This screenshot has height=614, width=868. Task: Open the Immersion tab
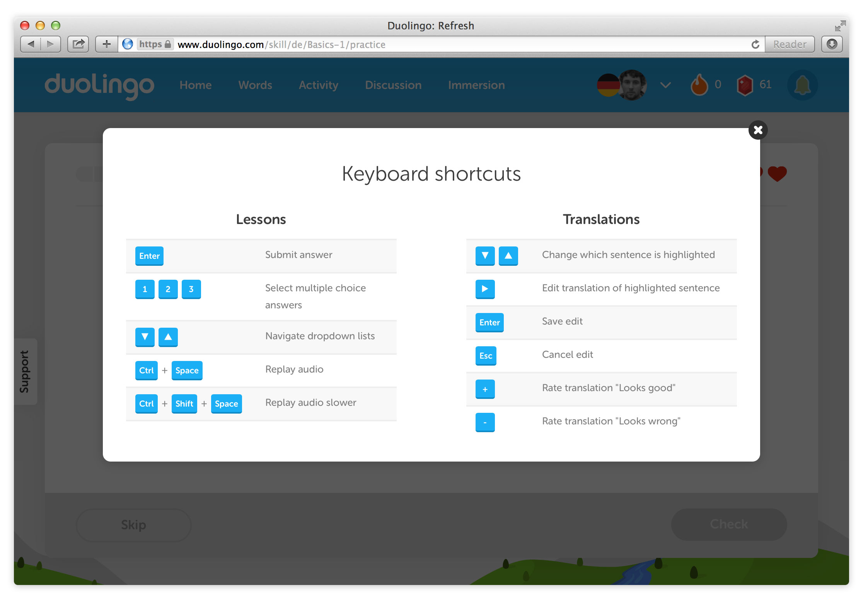tap(476, 85)
